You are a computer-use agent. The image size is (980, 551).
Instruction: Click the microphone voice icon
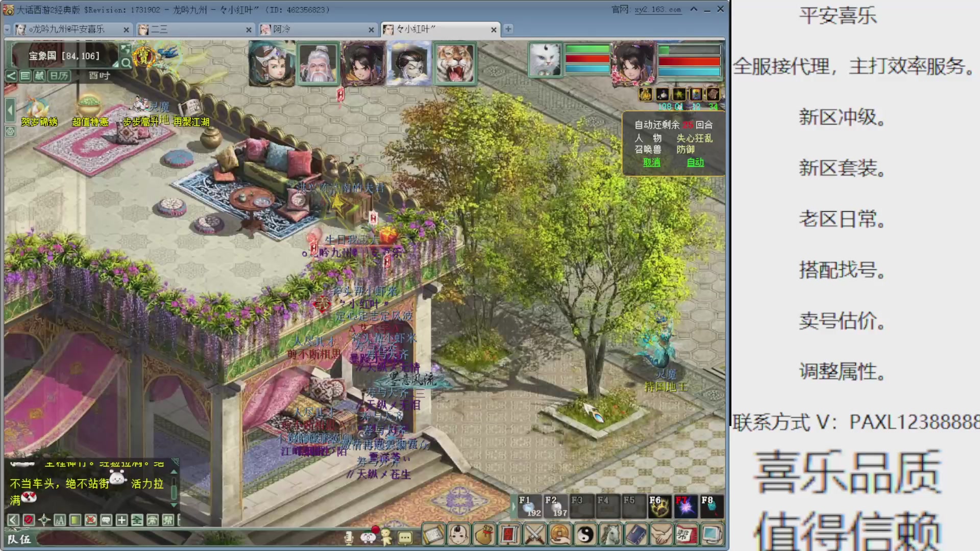coord(349,537)
